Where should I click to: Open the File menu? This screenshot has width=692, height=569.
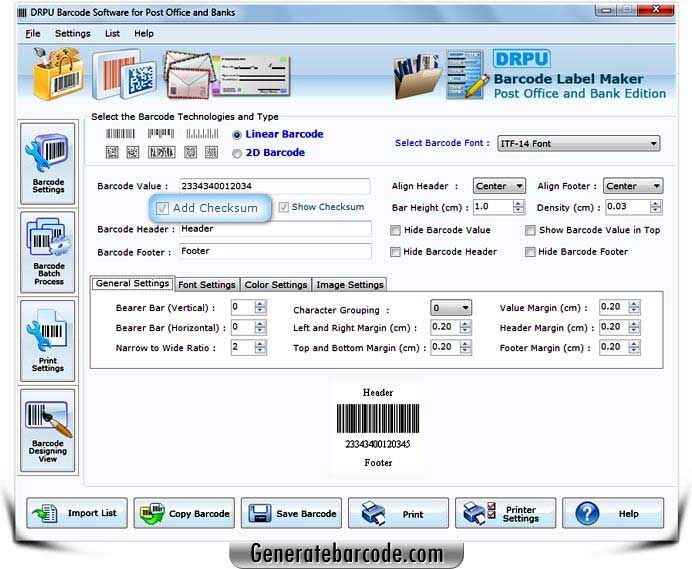point(33,34)
